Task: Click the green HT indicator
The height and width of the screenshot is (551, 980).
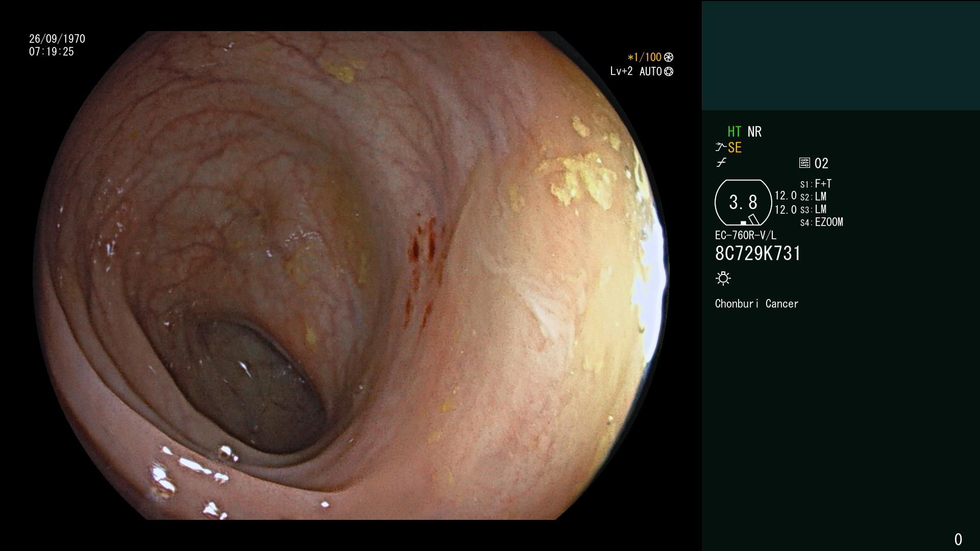Action: pyautogui.click(x=734, y=132)
